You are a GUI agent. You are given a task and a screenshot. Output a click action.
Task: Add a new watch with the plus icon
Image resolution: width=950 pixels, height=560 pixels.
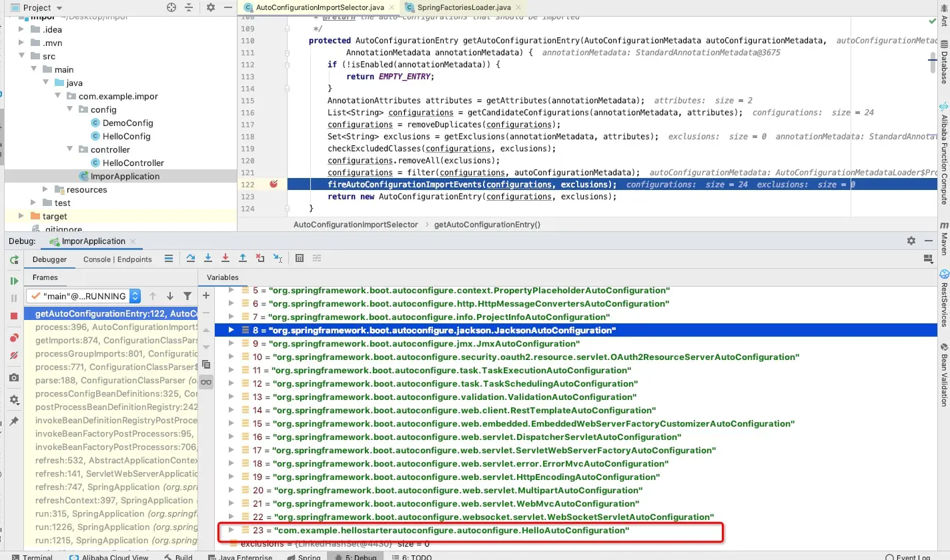(206, 295)
